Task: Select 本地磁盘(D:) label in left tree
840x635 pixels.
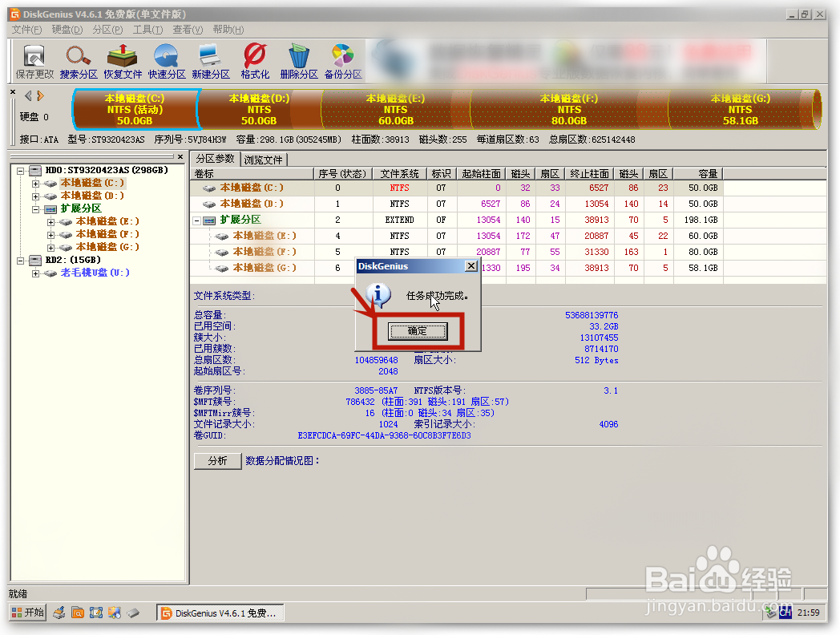Action: coord(92,196)
